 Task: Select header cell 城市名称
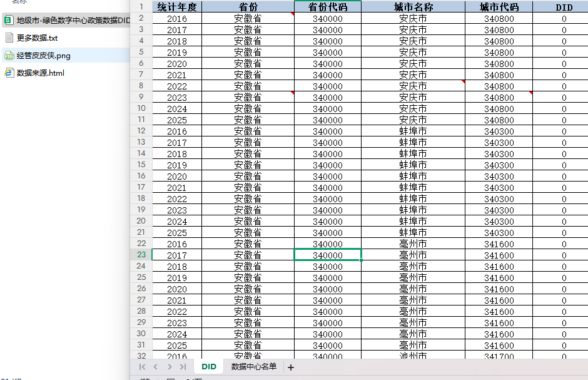pos(413,7)
